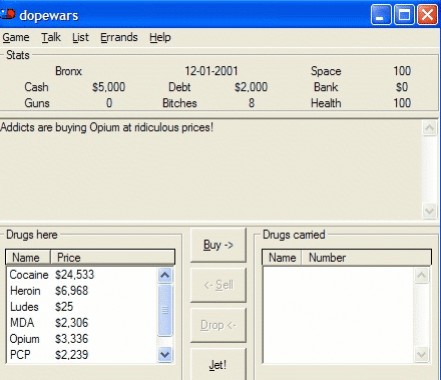The image size is (441, 380).
Task: Open the List menu
Action: 80,37
